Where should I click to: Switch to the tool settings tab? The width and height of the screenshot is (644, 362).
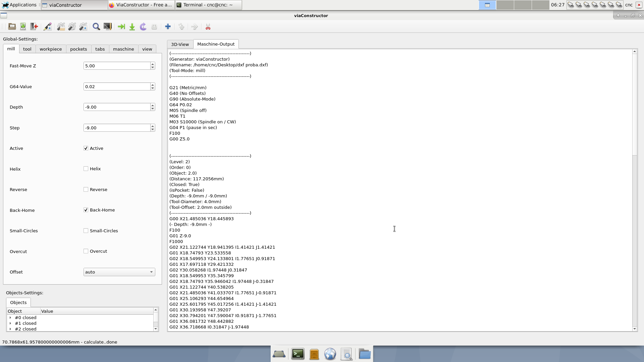(x=27, y=49)
